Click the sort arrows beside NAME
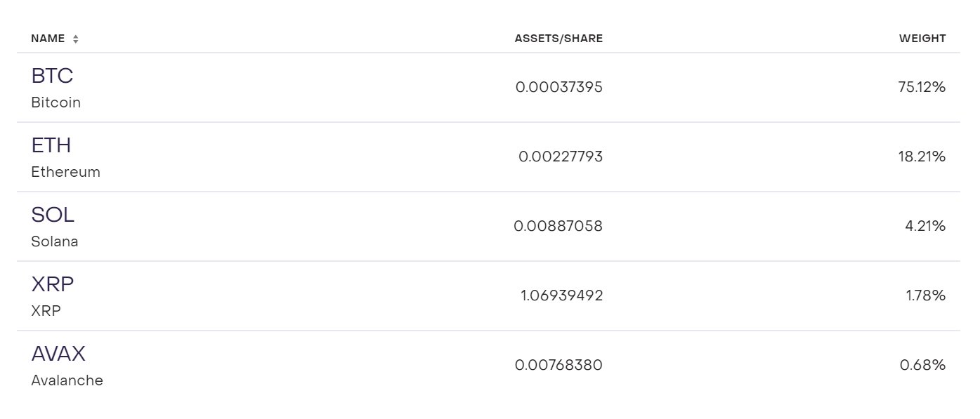 (x=75, y=39)
